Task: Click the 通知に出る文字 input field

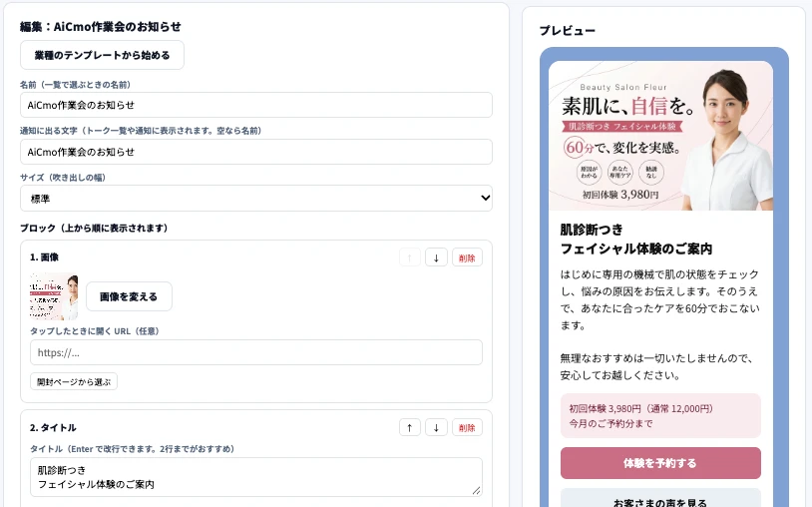Action: coord(255,152)
